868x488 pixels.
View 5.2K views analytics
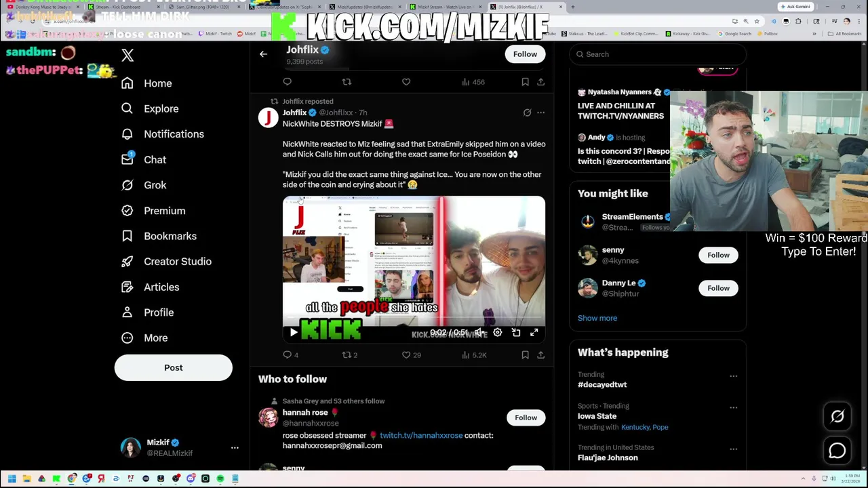click(x=473, y=355)
